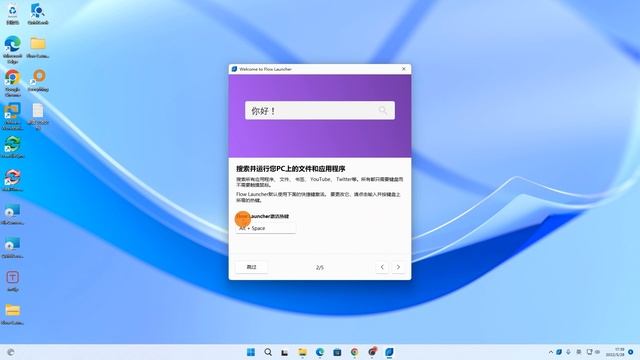Click the microphone tray icon

569,352
